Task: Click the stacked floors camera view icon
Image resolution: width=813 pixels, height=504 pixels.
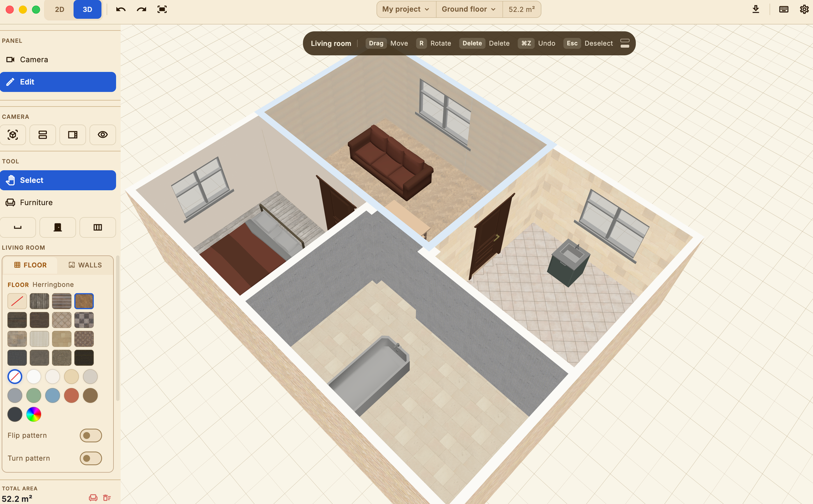Action: coord(43,135)
